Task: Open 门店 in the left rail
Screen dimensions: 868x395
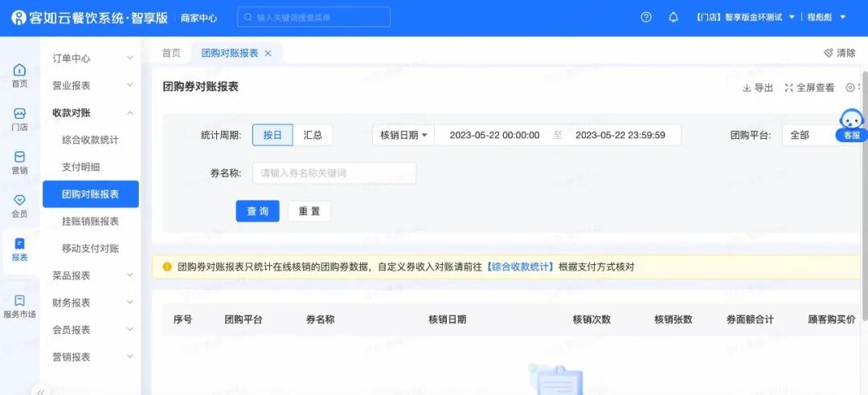Action: (19, 119)
